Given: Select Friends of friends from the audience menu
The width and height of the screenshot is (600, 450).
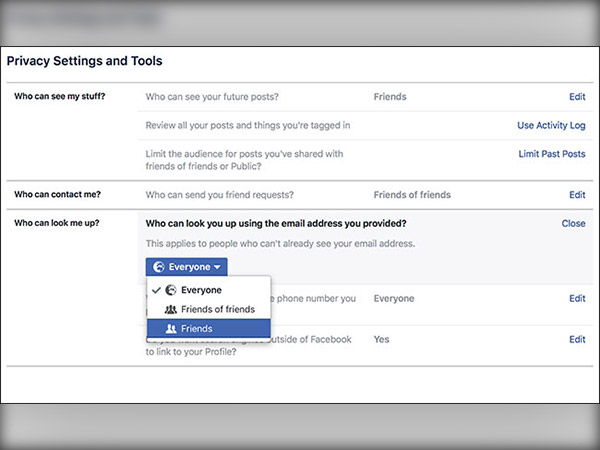Looking at the screenshot, I should pos(217,309).
